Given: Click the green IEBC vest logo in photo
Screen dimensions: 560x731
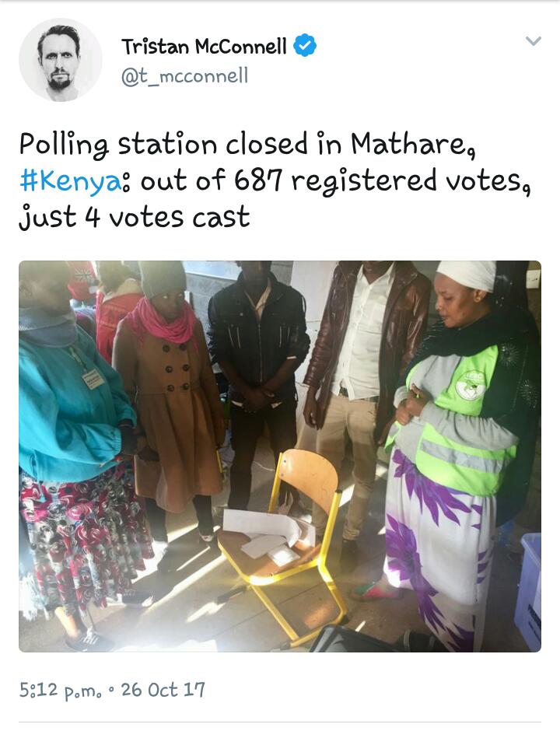Looking at the screenshot, I should point(470,385).
